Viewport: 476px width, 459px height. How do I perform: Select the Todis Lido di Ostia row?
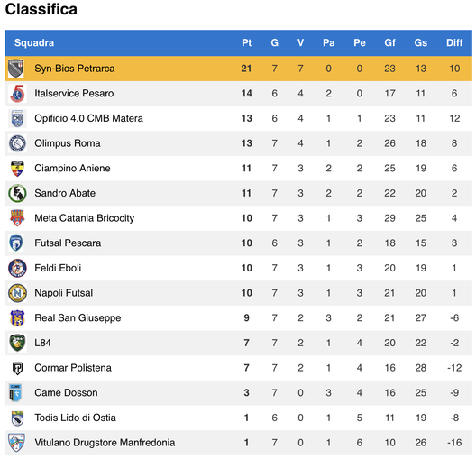238,418
